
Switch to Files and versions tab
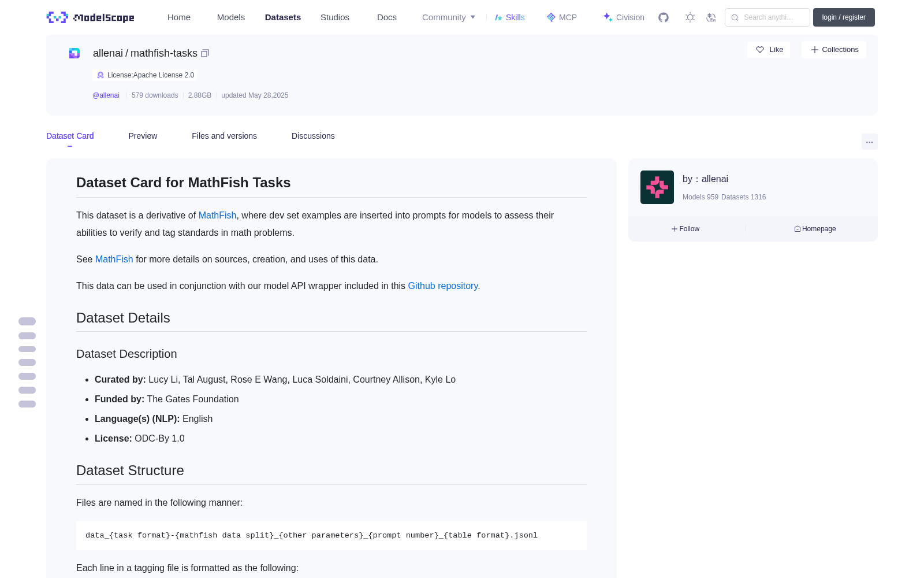tap(224, 136)
